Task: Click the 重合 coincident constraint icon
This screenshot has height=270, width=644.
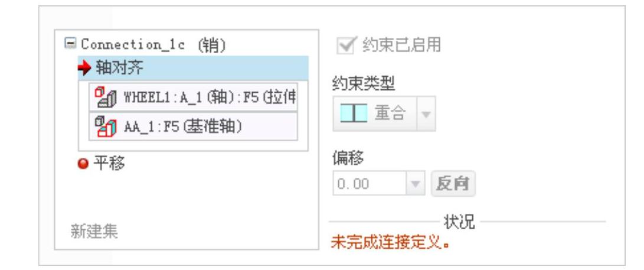Action: [354, 113]
